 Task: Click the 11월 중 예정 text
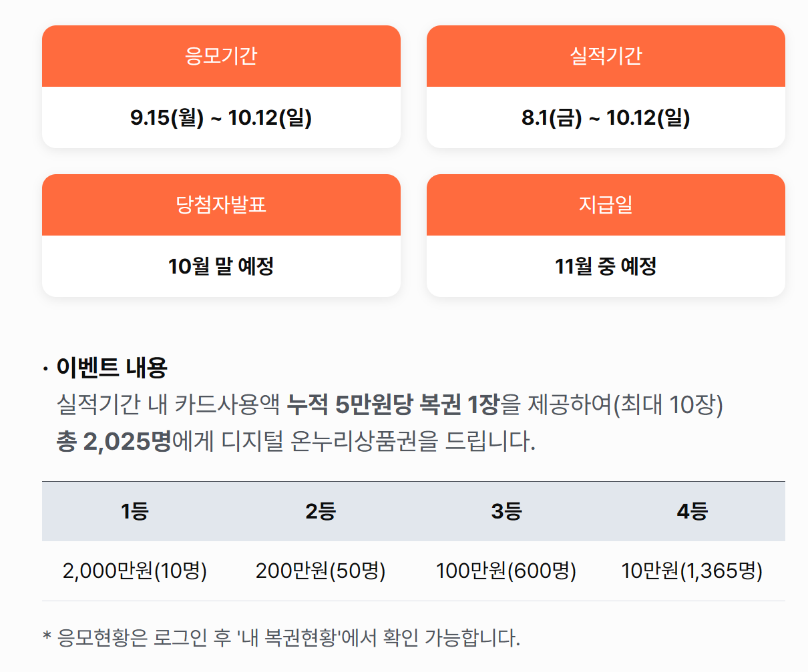pos(606,266)
